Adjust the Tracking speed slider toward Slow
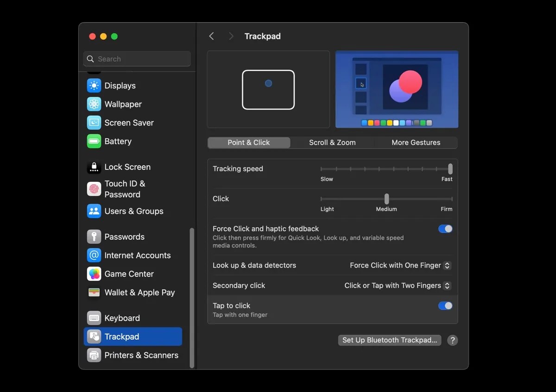This screenshot has width=556, height=392. click(334, 169)
